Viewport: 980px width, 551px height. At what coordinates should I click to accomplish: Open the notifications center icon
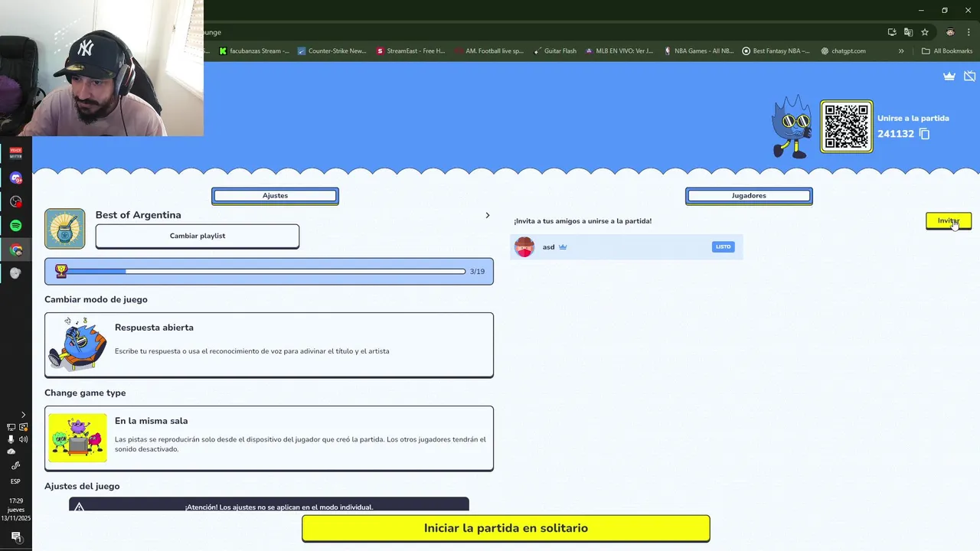[15, 537]
